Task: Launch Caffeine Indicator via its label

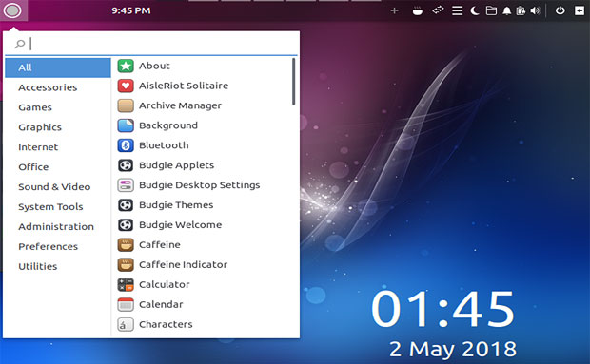Action: coord(184,265)
